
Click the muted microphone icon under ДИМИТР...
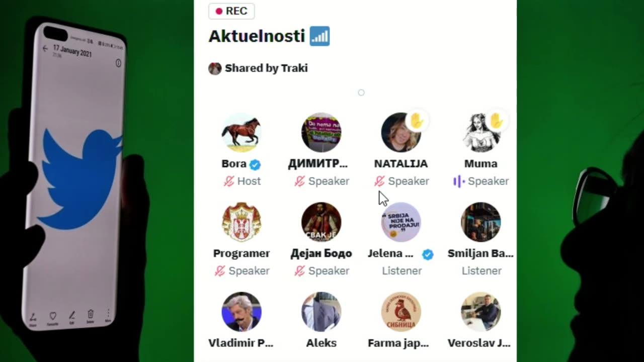point(300,181)
